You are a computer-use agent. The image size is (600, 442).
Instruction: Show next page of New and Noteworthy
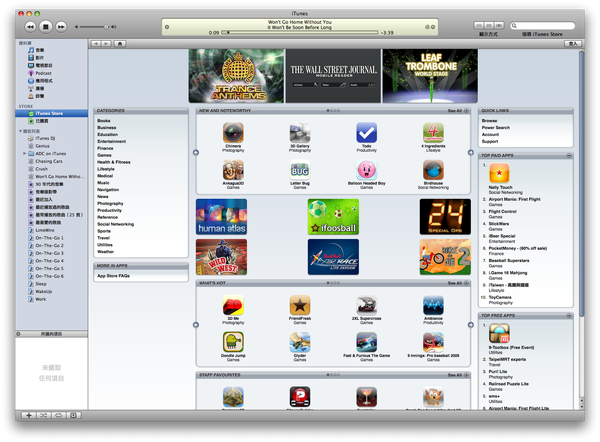click(x=471, y=152)
